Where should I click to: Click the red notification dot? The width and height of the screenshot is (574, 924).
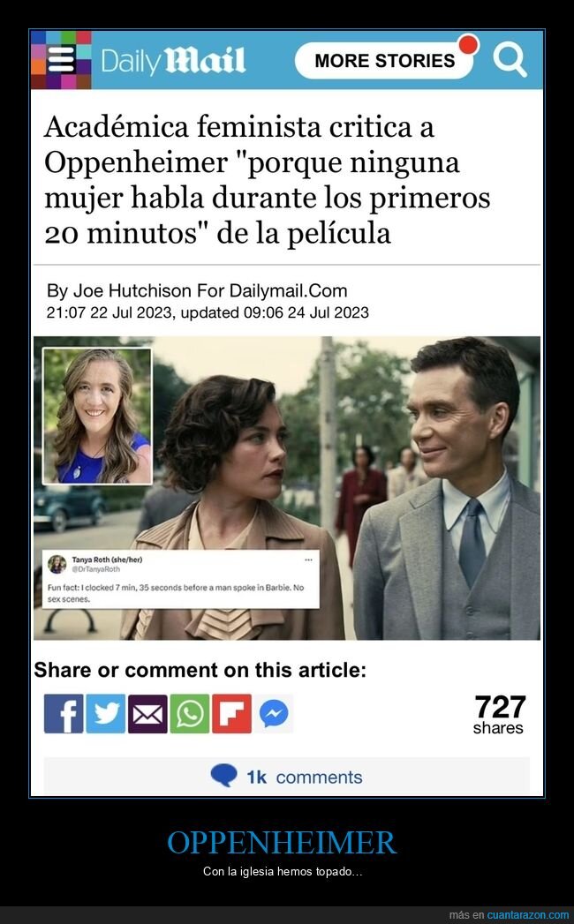point(468,44)
